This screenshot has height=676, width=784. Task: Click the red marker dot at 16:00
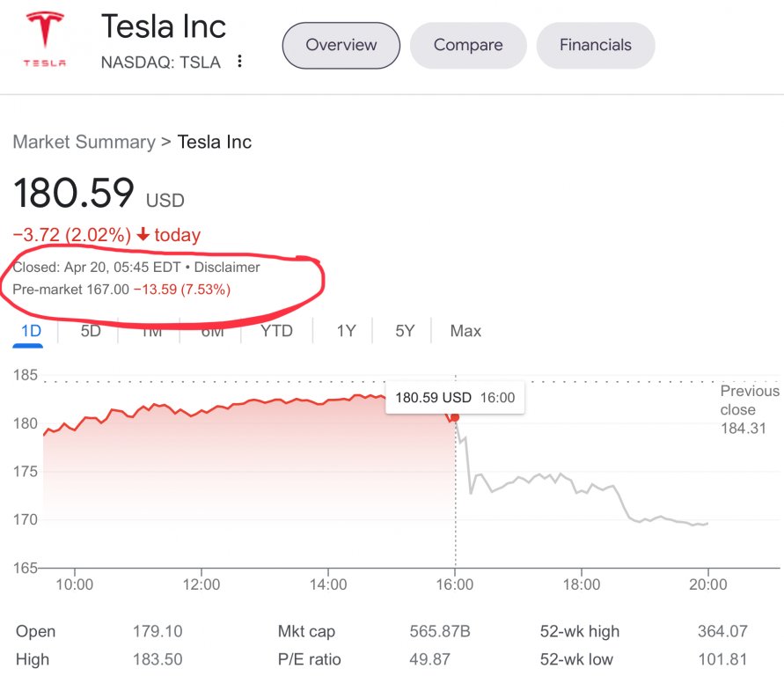pos(454,417)
